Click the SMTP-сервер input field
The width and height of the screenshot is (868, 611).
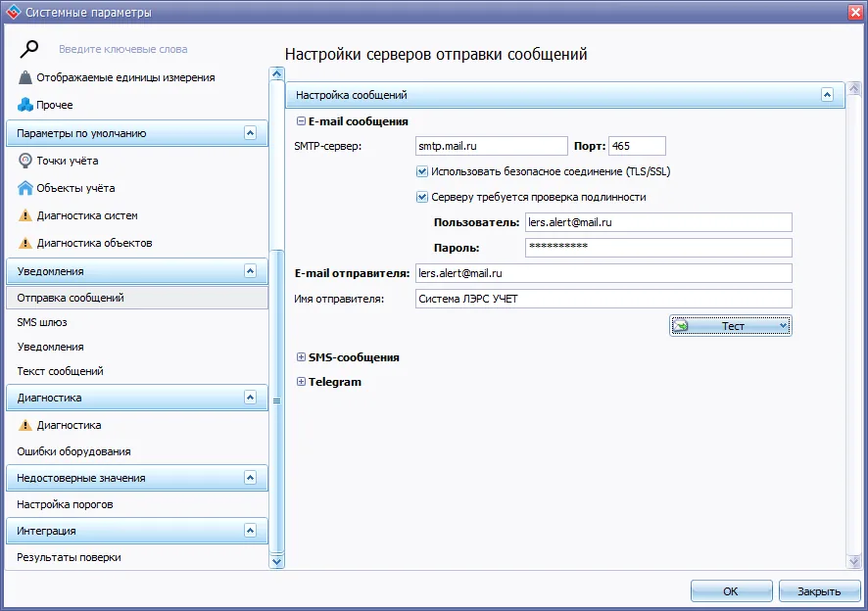[x=491, y=146]
